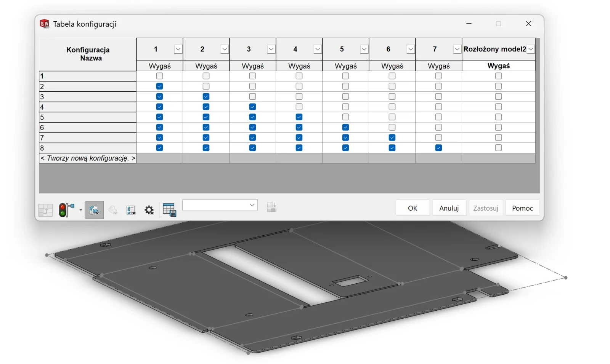Click the column header number '4'
Viewport: 610px width, 364px height.
[295, 49]
